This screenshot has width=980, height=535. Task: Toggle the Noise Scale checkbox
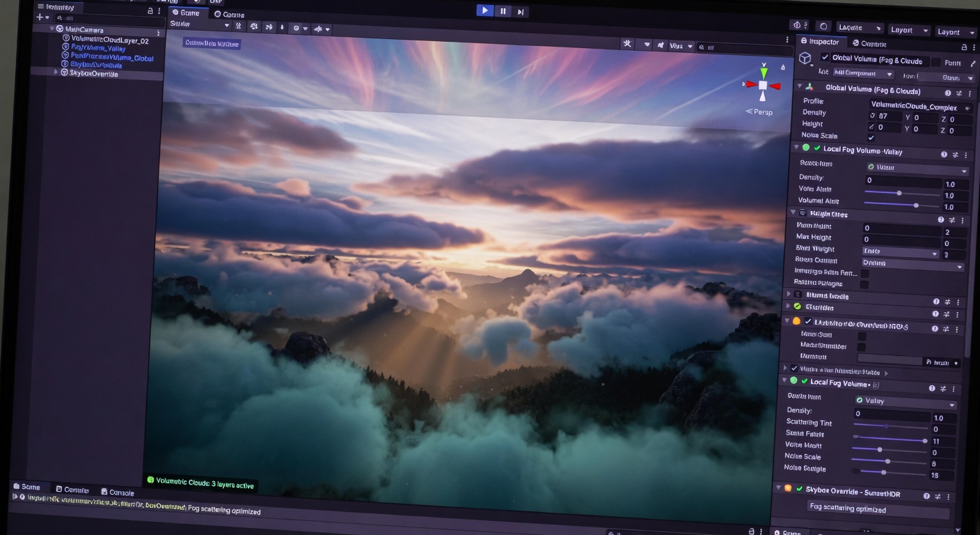(871, 137)
